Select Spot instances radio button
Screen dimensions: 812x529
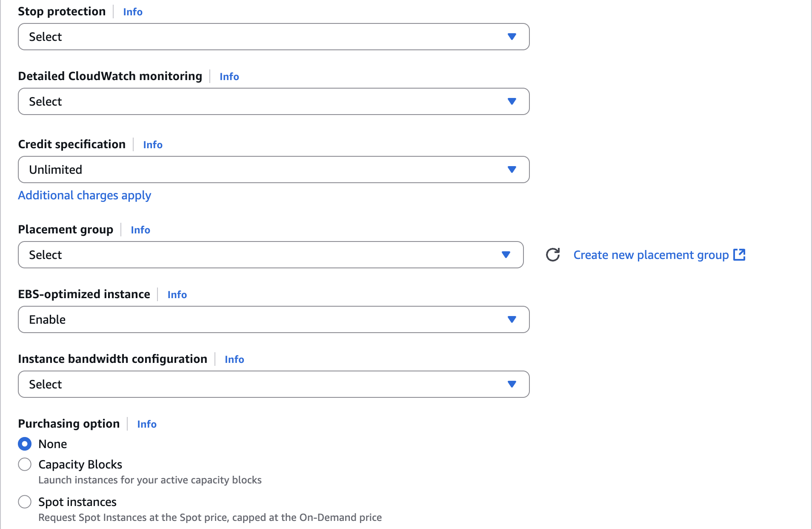coord(25,502)
